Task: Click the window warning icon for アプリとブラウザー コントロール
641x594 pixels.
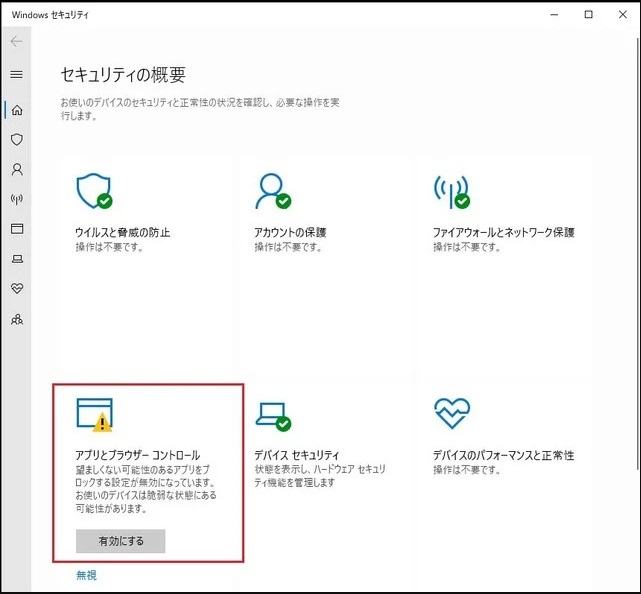Action: [x=94, y=415]
